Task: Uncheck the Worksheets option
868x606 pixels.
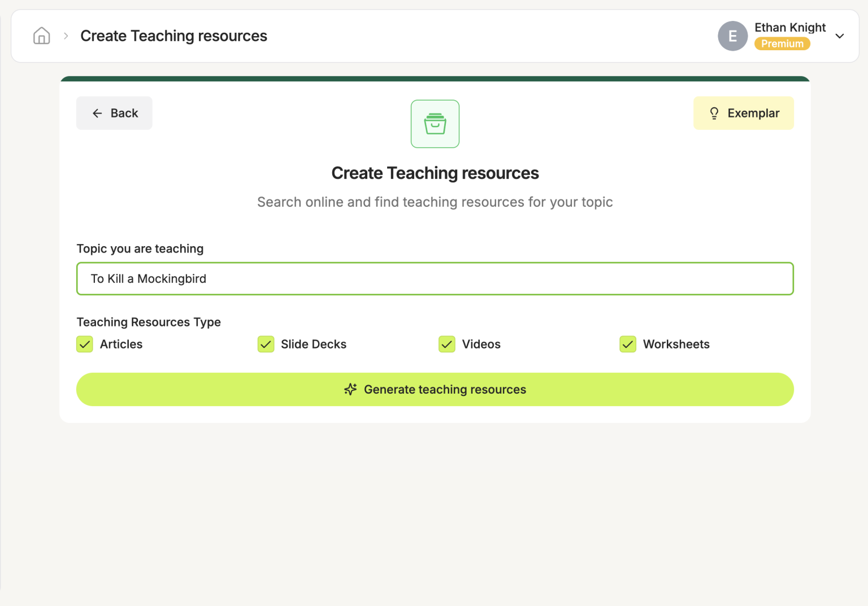Action: click(x=627, y=344)
